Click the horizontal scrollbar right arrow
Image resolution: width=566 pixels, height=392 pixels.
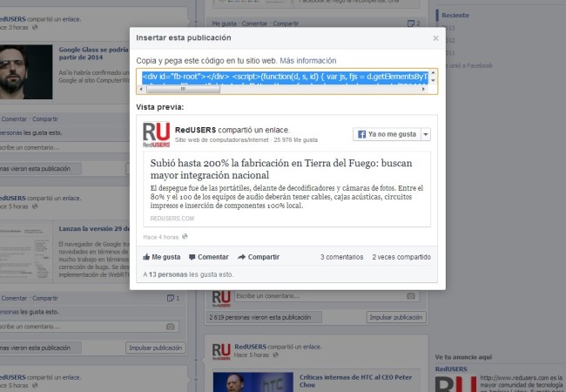click(x=424, y=89)
